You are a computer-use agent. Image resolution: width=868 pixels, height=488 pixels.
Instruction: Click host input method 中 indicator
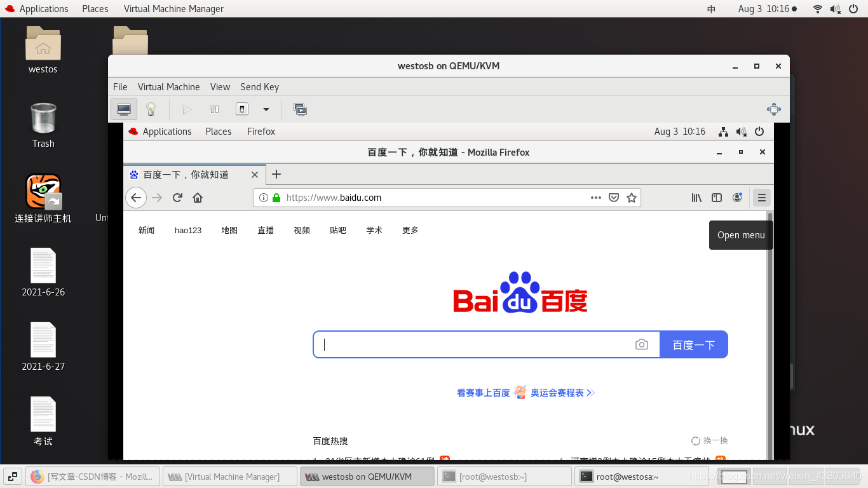point(712,9)
